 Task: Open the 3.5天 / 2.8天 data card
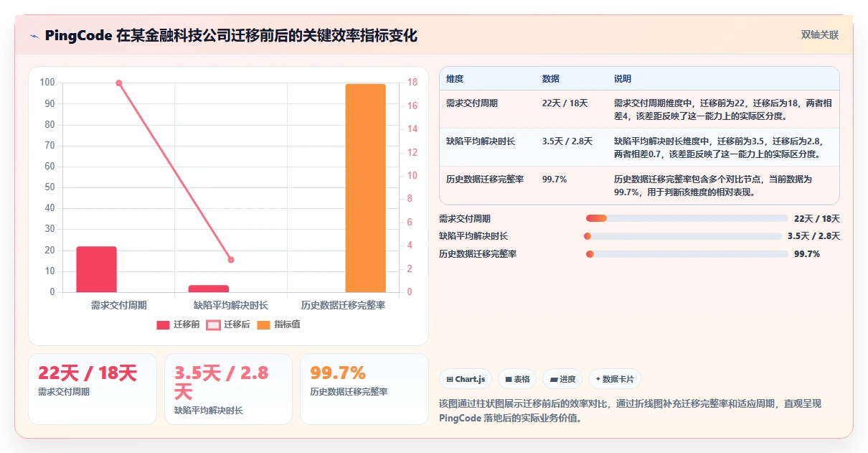point(228,389)
